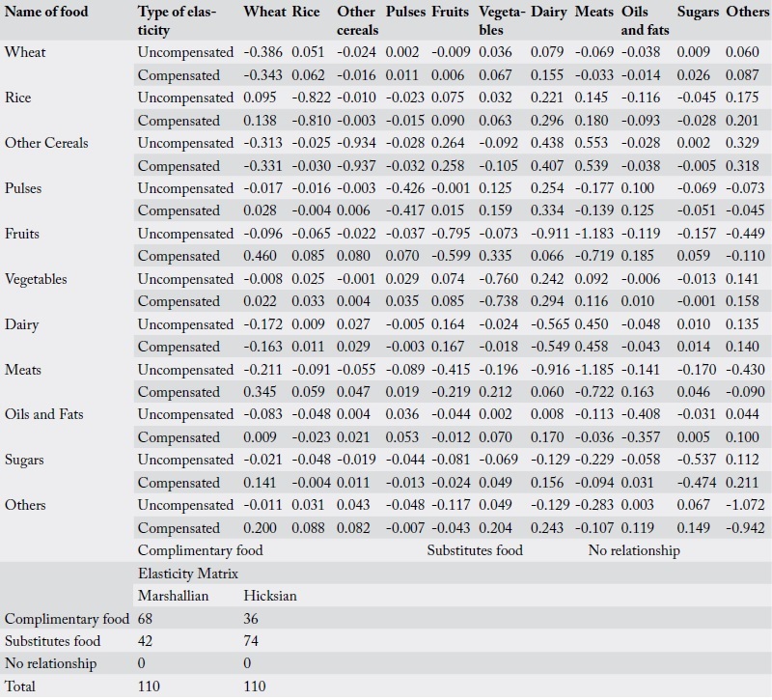Click the 'Fruits' row label
The height and width of the screenshot is (700, 772).
point(21,234)
